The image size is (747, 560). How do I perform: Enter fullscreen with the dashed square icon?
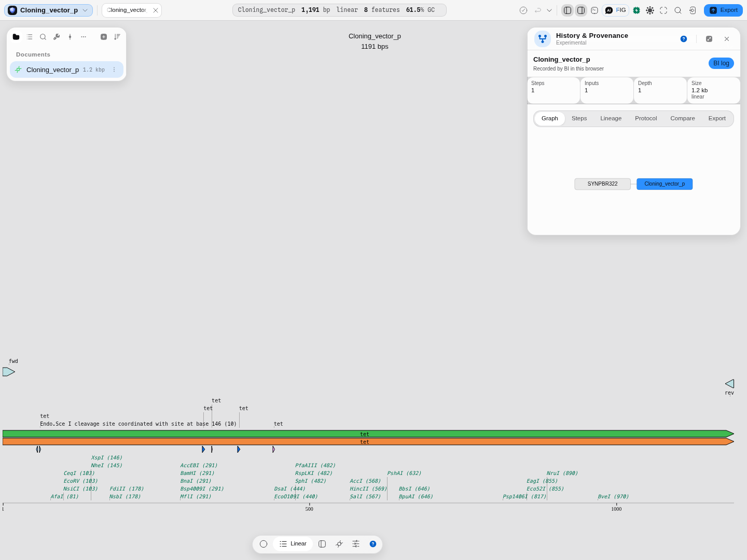point(663,10)
